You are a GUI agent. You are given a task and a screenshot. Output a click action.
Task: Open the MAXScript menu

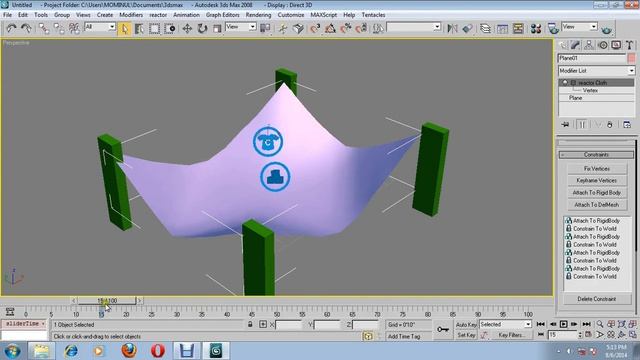(324, 15)
